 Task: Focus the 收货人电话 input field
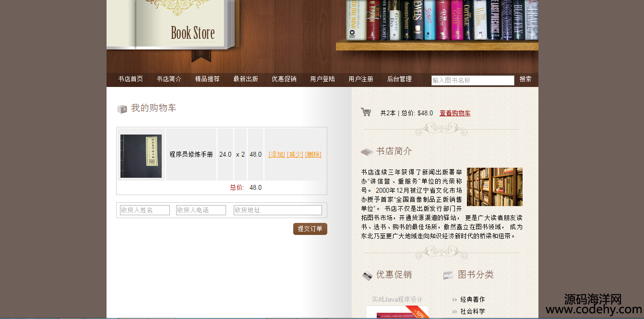[x=201, y=210]
